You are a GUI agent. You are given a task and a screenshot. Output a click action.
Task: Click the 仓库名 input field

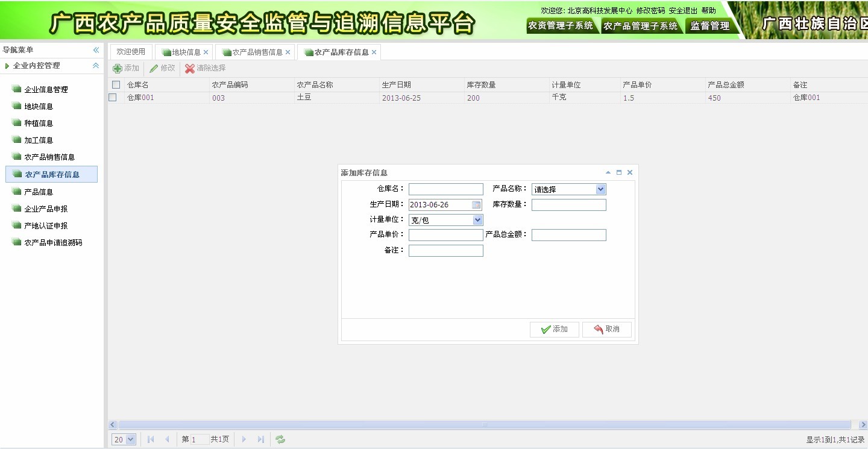pos(445,189)
